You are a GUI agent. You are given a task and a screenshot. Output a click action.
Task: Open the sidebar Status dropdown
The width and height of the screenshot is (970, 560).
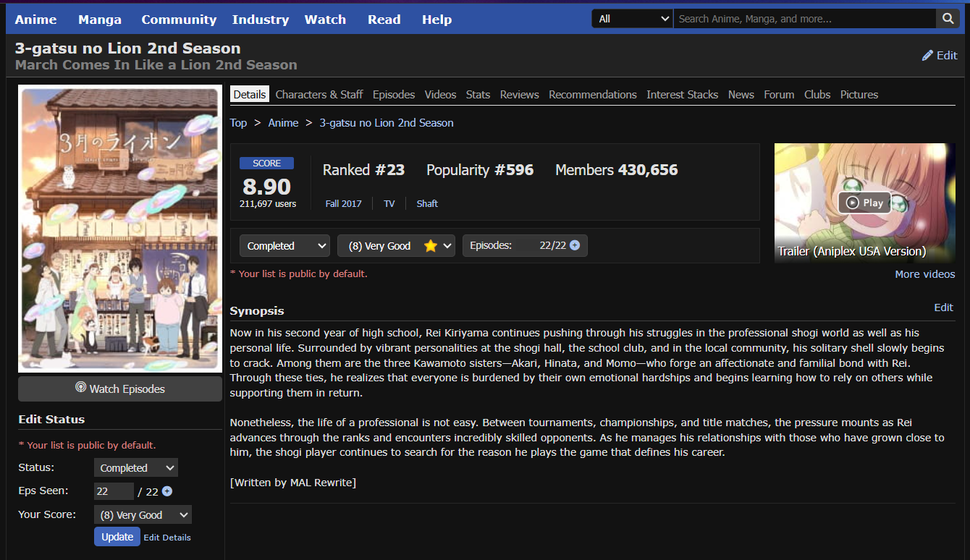tap(136, 468)
